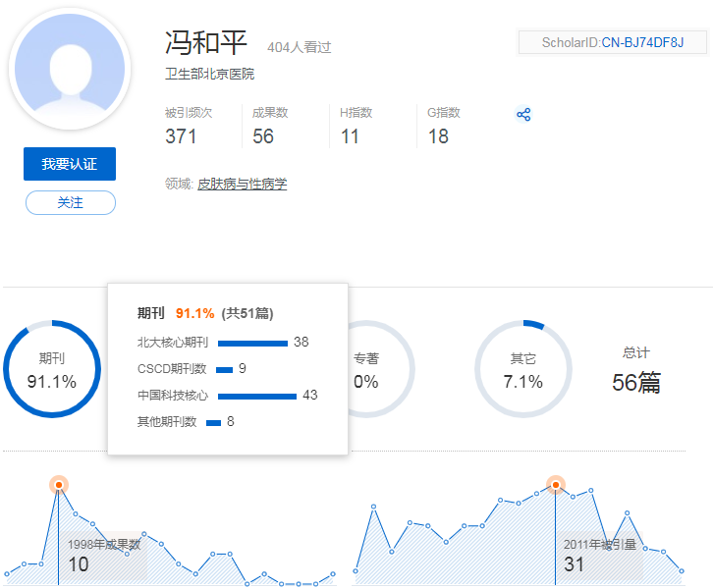Viewport: 713px width, 588px height.
Task: Click the CSCD期刊数 bar in tooltip
Action: click(x=224, y=369)
